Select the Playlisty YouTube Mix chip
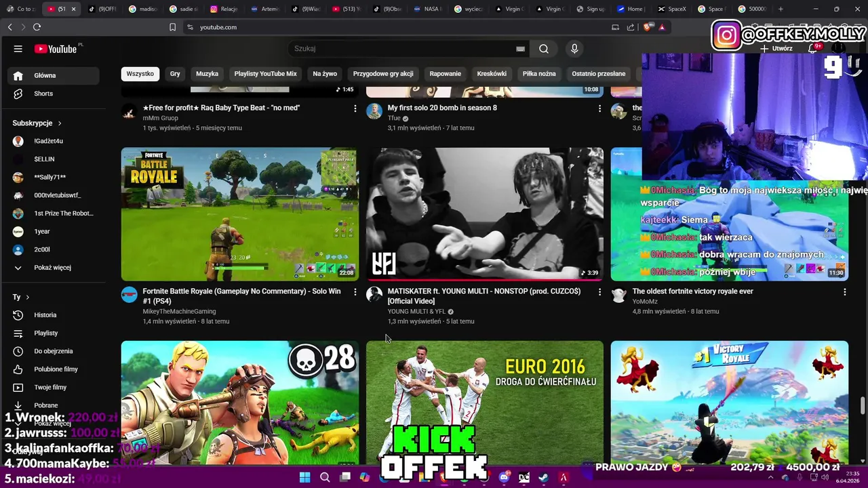Screen dimensions: 868x488 (x=265, y=74)
